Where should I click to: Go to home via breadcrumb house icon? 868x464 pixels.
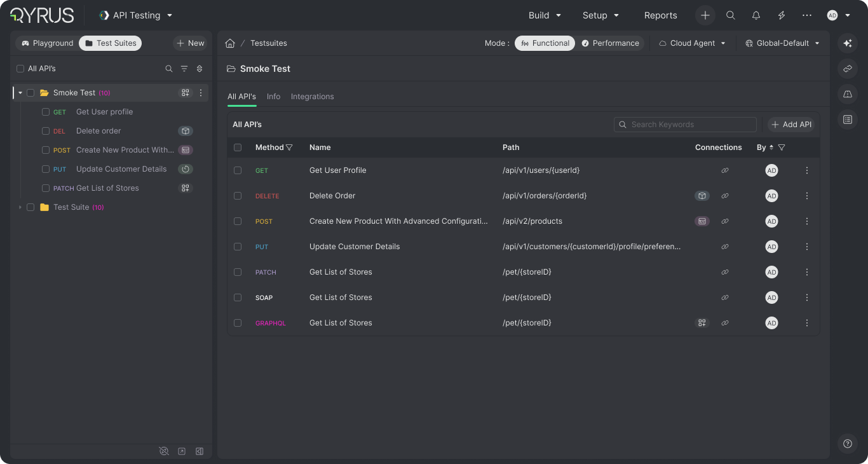pyautogui.click(x=230, y=43)
